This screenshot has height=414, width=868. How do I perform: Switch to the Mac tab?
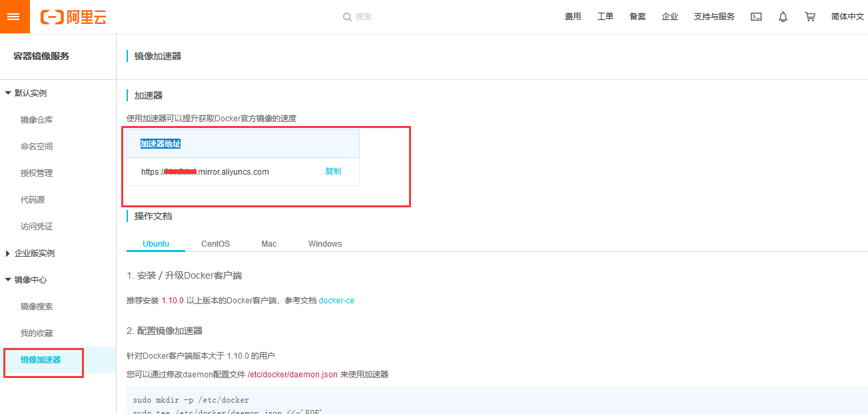click(269, 244)
